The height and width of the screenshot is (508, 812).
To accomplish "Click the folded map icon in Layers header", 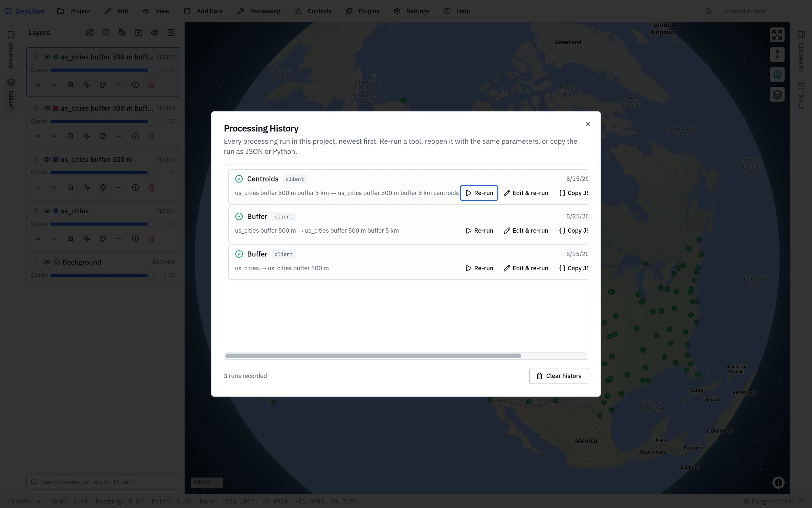I will (x=106, y=33).
